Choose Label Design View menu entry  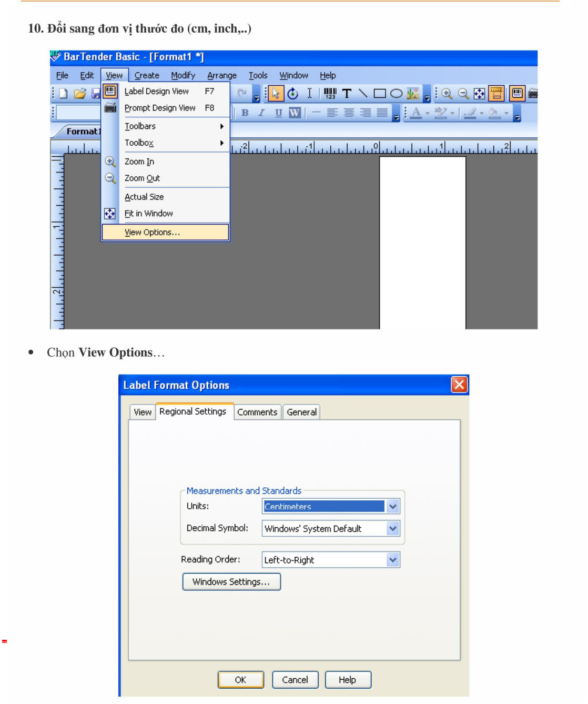click(166, 91)
